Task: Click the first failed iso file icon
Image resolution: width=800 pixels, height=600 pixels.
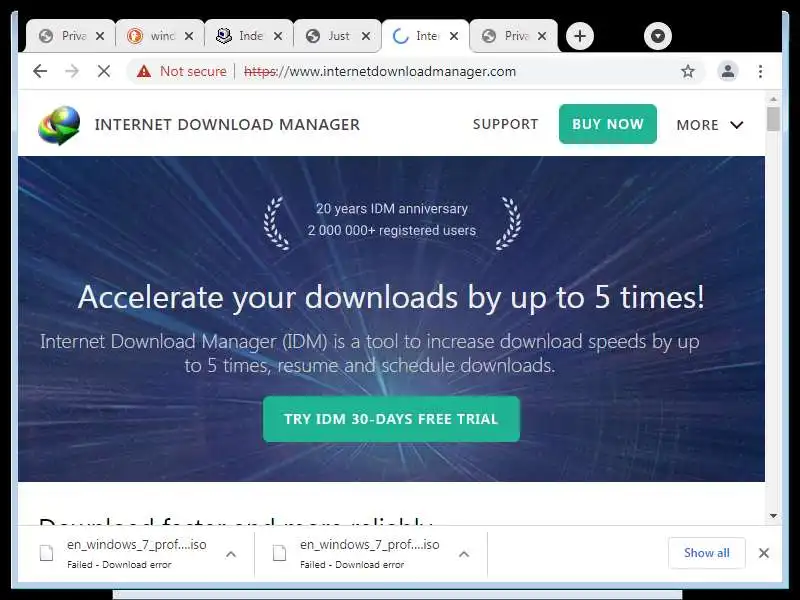Action: 46,553
